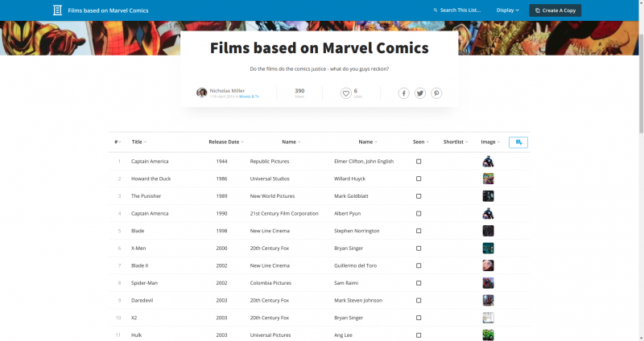
Task: Mark Captain America 1990 as seen
Action: [x=419, y=213]
